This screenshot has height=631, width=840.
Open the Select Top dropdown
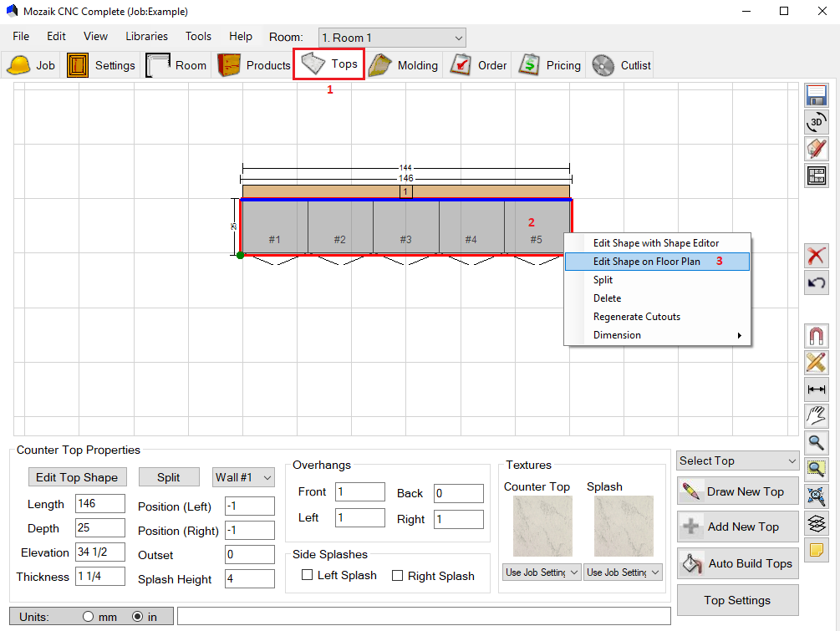[x=738, y=461]
